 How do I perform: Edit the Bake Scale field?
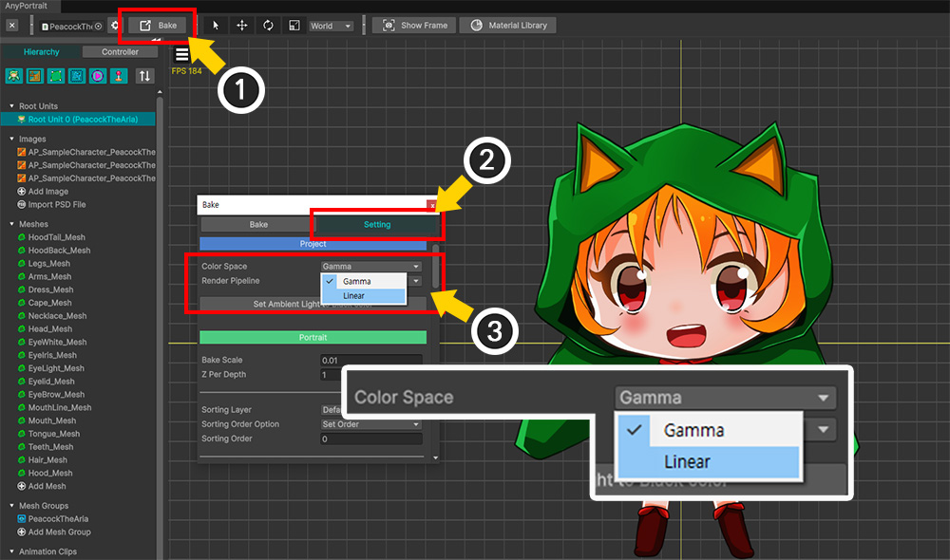click(370, 361)
